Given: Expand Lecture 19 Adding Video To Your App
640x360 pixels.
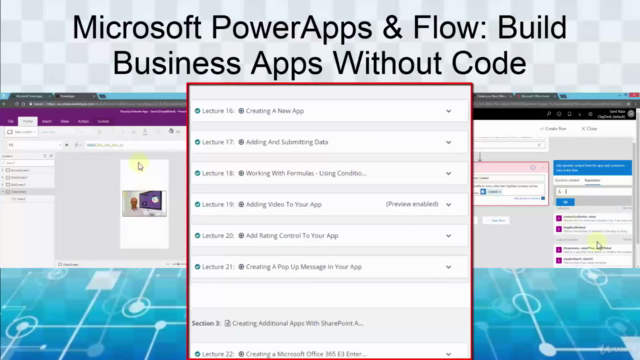Looking at the screenshot, I should 449,204.
